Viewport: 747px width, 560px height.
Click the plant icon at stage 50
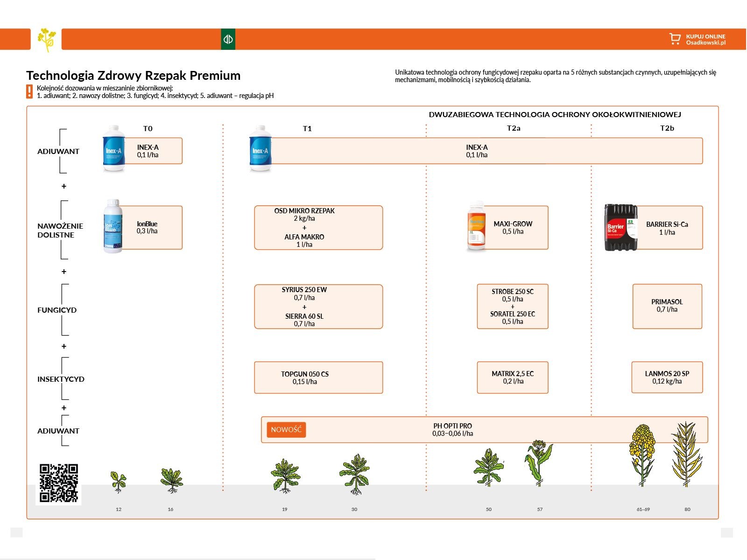489,468
